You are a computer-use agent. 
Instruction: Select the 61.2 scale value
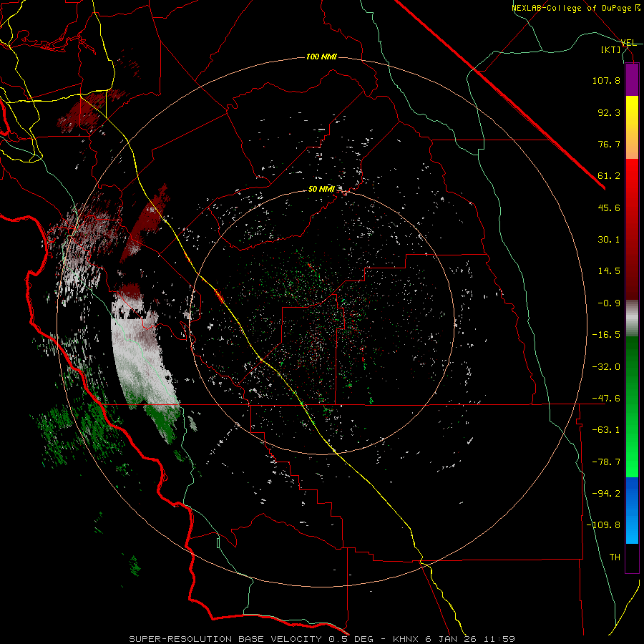click(609, 176)
